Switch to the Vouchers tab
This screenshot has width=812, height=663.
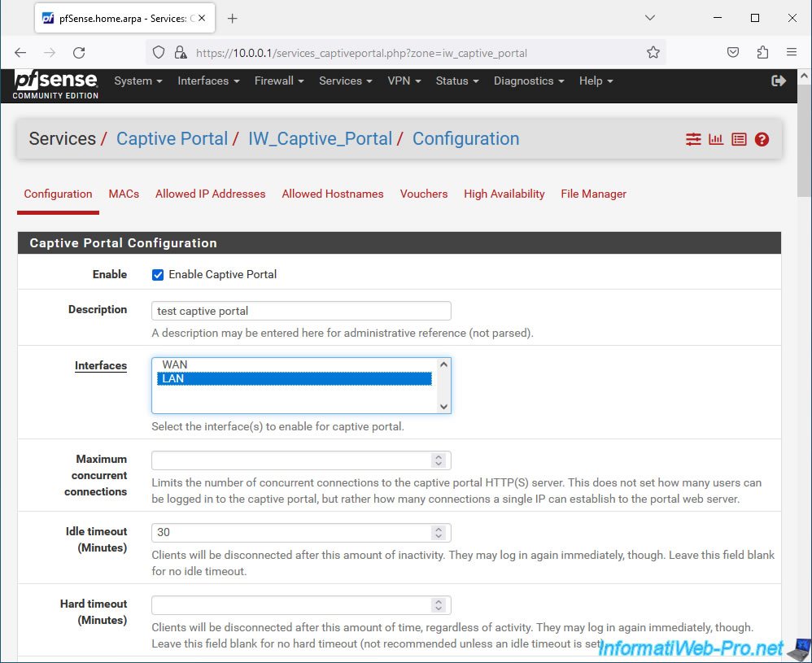[424, 194]
